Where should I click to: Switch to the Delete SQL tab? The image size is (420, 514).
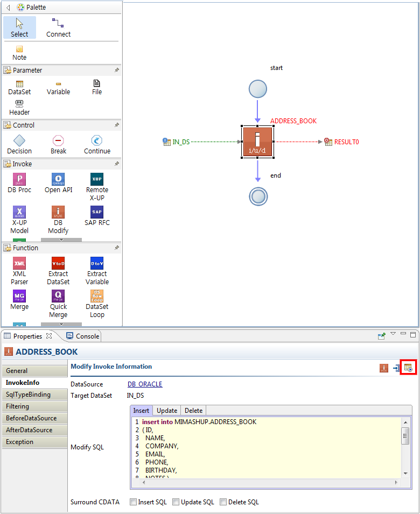click(x=193, y=411)
